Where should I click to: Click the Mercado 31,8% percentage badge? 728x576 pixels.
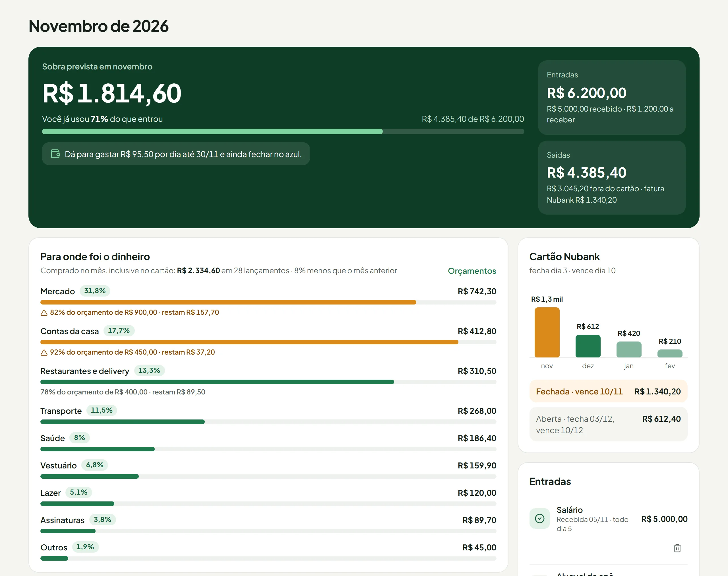(x=95, y=291)
